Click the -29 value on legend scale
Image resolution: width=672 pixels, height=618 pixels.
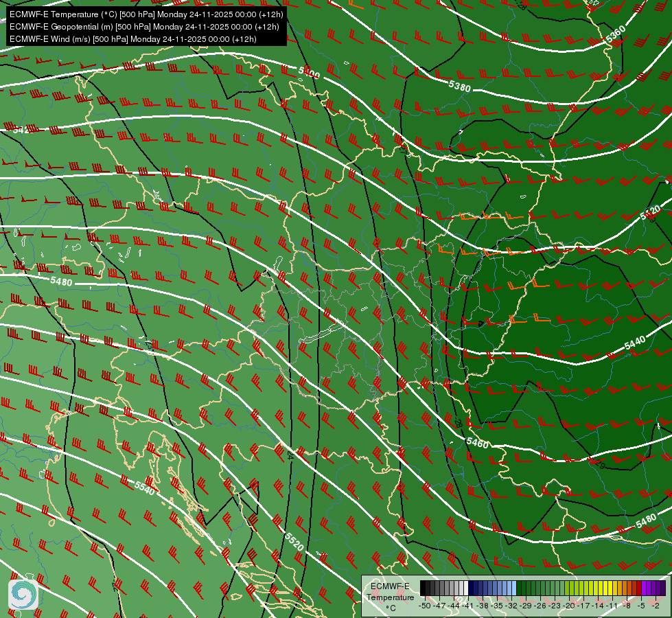(x=526, y=606)
